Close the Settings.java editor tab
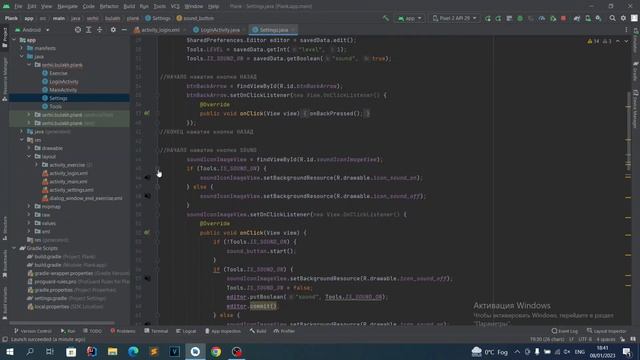This screenshot has width=640, height=360. tap(293, 30)
